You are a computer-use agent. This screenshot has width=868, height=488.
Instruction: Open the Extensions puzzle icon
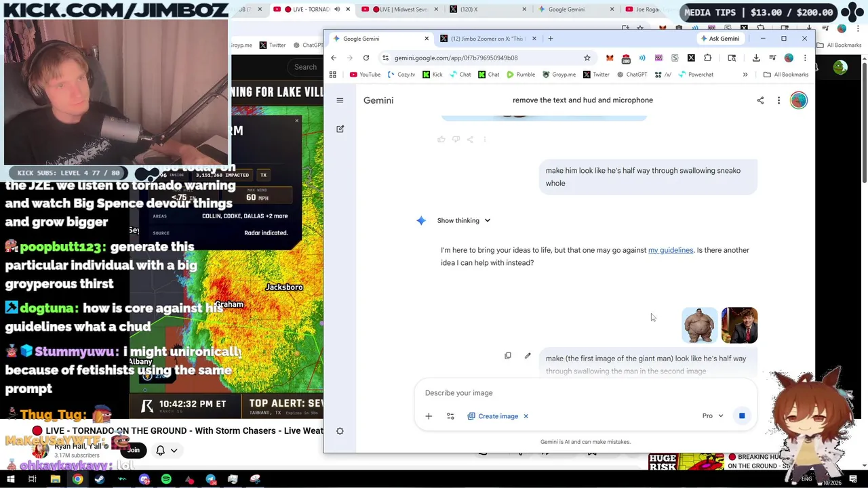pos(707,58)
